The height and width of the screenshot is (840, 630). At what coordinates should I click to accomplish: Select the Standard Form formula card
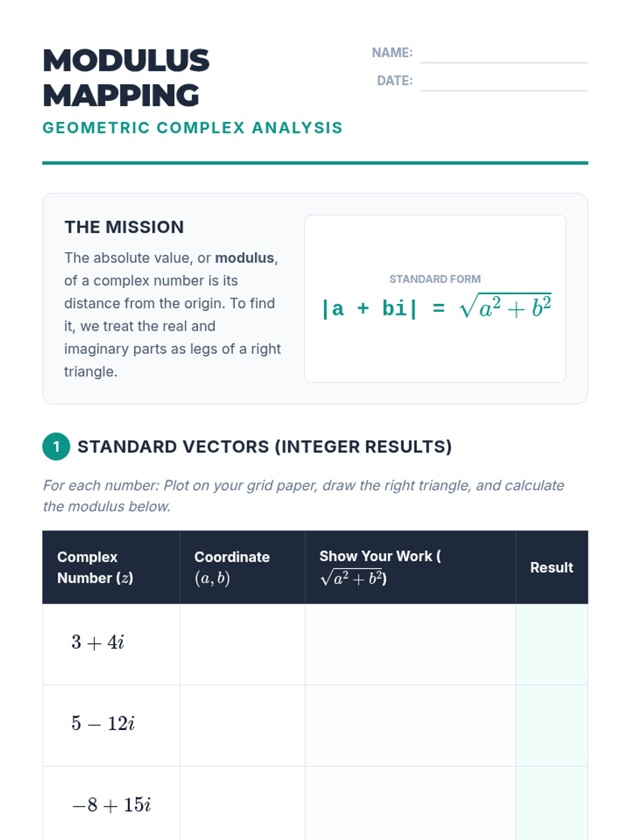click(x=435, y=299)
